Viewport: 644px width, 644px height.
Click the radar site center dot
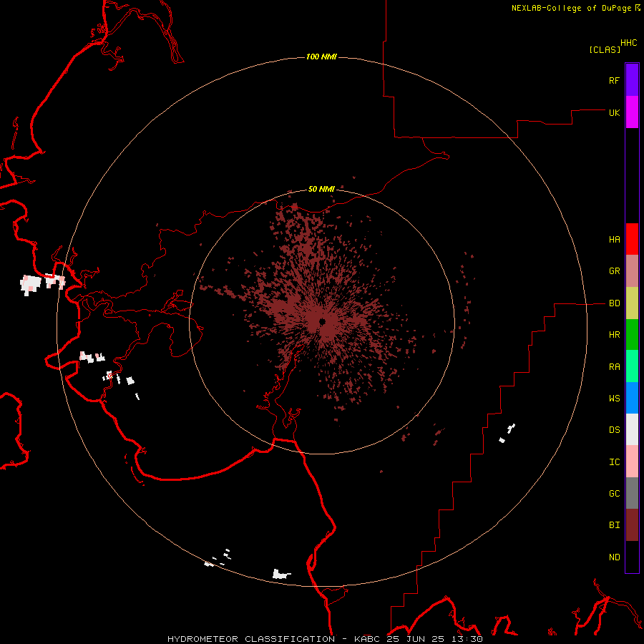tap(323, 321)
